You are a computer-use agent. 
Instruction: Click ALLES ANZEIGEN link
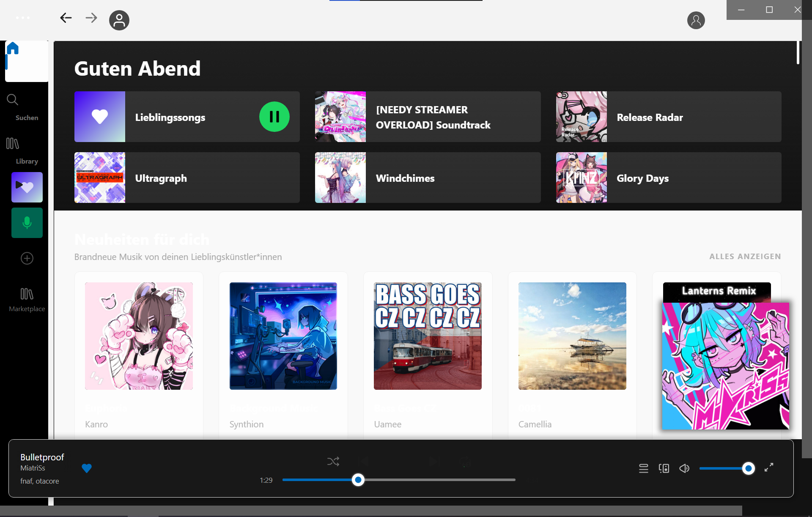(x=745, y=257)
